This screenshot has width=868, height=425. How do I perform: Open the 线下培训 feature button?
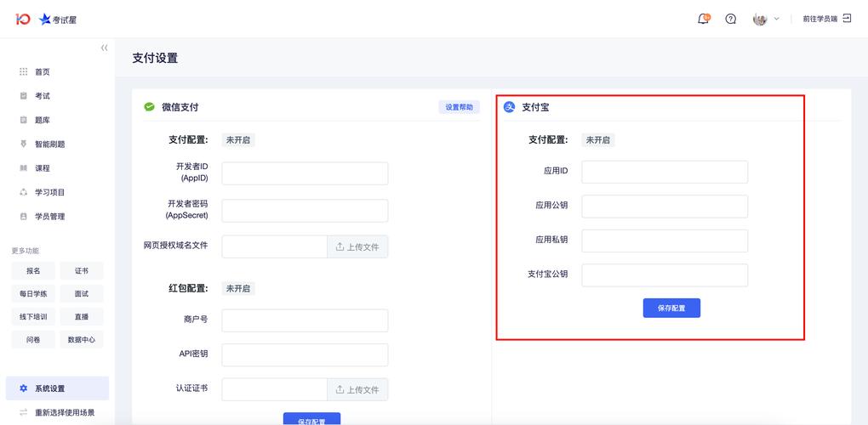tap(33, 317)
